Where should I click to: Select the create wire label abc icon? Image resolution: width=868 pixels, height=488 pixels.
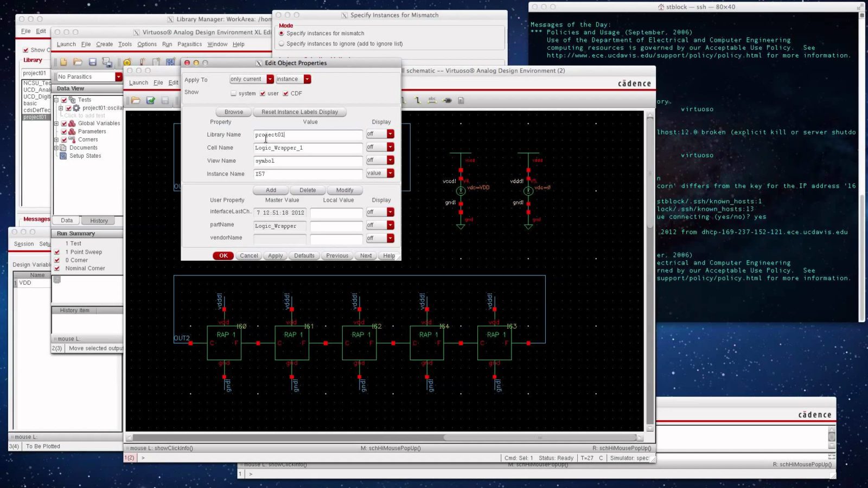(x=432, y=100)
